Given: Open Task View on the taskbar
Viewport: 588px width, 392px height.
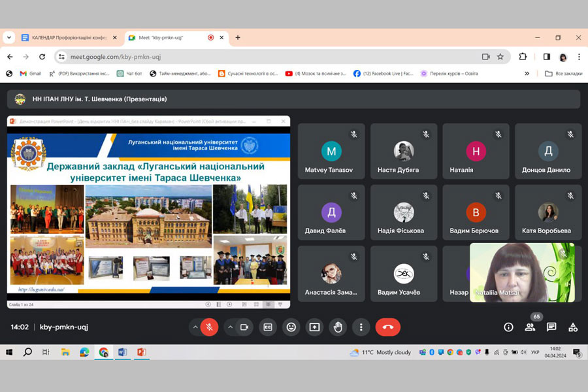Looking at the screenshot, I should 46,352.
